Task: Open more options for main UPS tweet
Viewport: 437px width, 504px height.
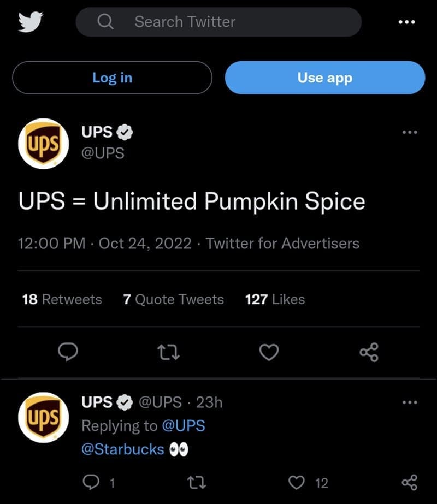Action: click(409, 132)
